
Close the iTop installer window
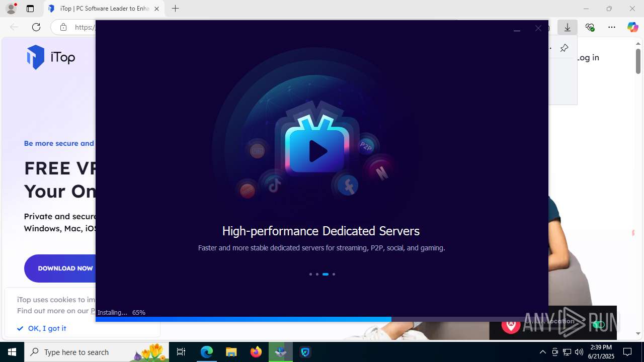point(538,28)
